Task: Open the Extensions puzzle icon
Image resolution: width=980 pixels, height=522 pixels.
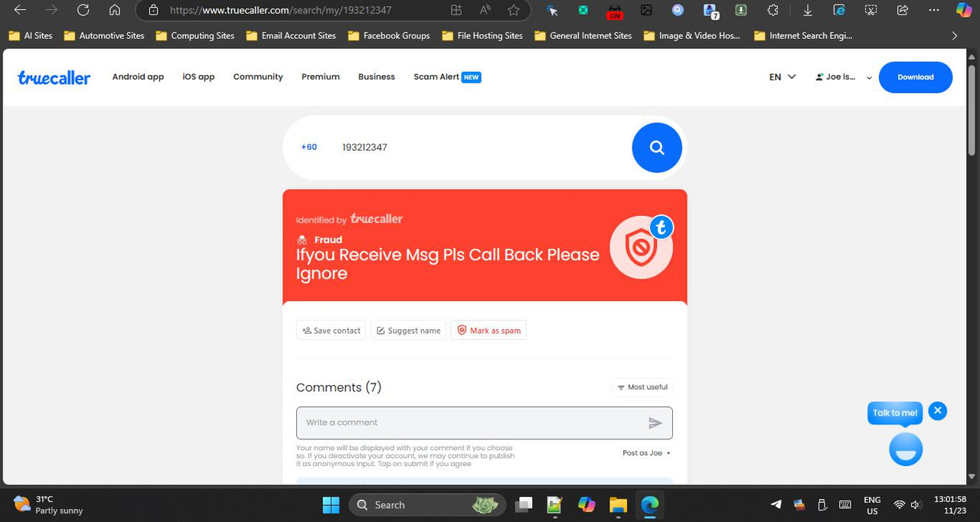Action: coord(773,11)
